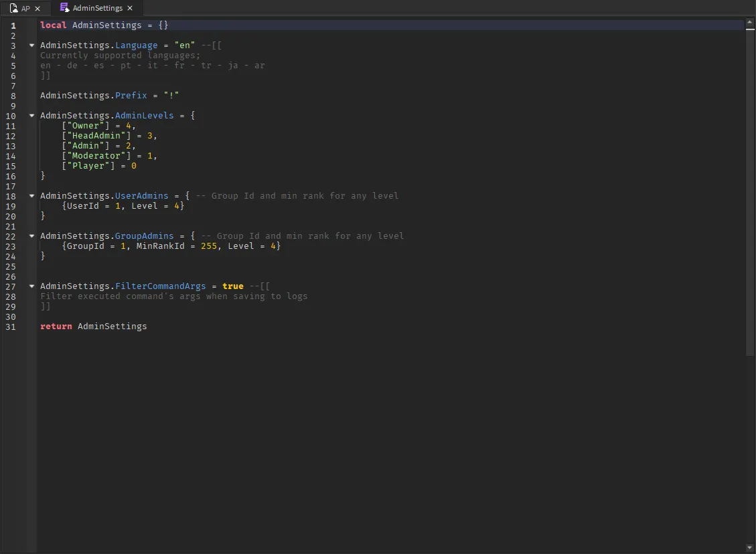Close the AdminSettings tab
The height and width of the screenshot is (554, 756).
(130, 9)
